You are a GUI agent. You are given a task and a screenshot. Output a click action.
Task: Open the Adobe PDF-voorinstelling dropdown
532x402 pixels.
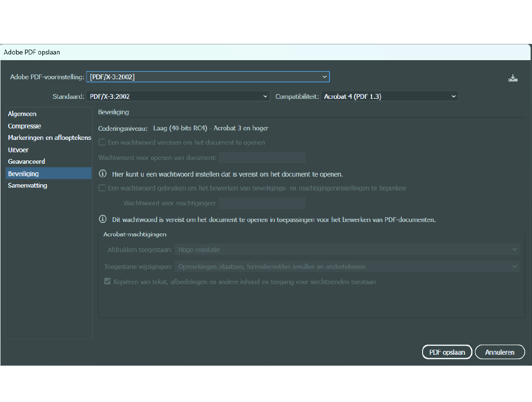pyautogui.click(x=207, y=77)
